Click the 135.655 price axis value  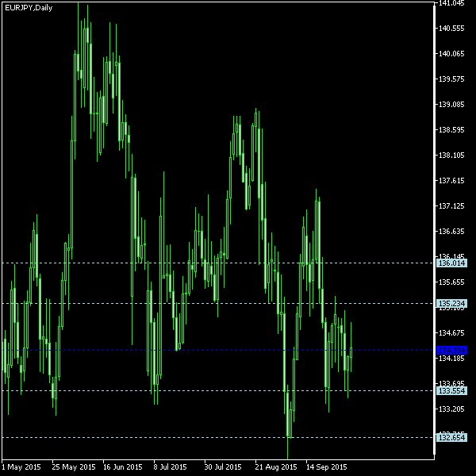451,282
